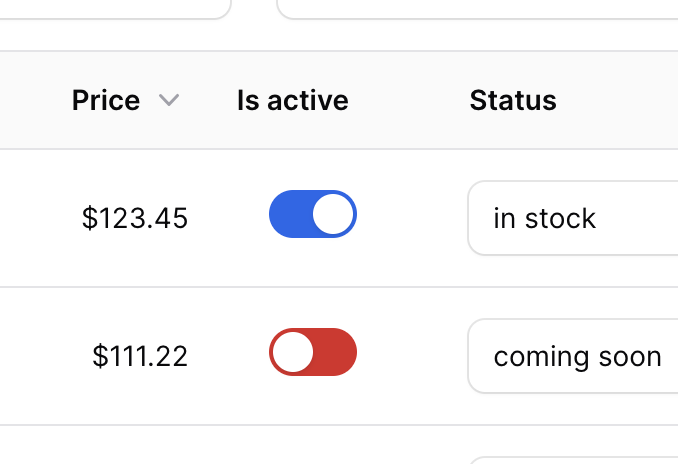Click the $123.45 price cell
The image size is (678, 464).
[135, 218]
